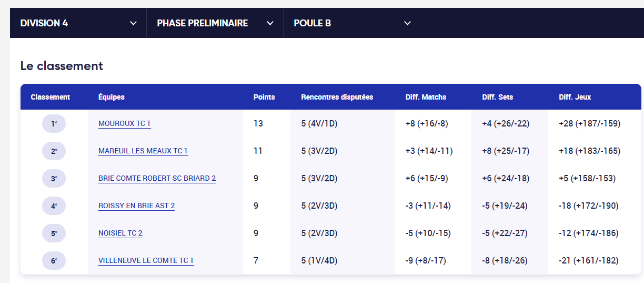Image resolution: width=644 pixels, height=283 pixels.
Task: Open MOUROUX TC 1 team link
Action: pyautogui.click(x=124, y=124)
